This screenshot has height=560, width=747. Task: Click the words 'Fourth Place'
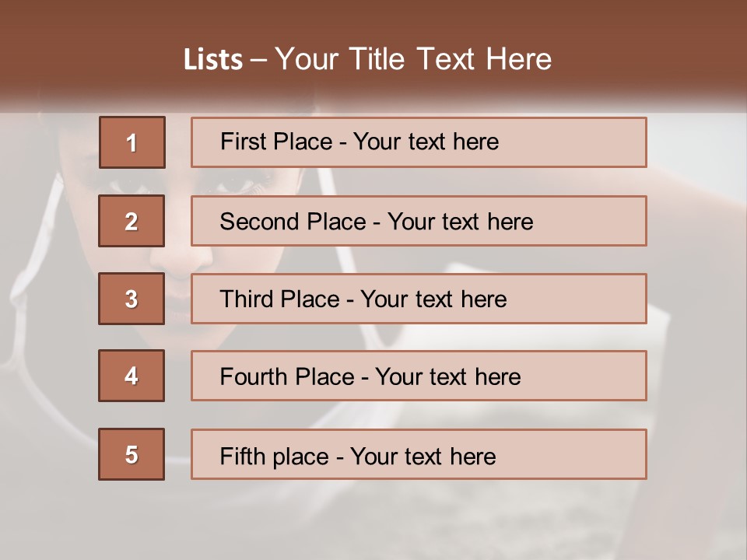287,376
